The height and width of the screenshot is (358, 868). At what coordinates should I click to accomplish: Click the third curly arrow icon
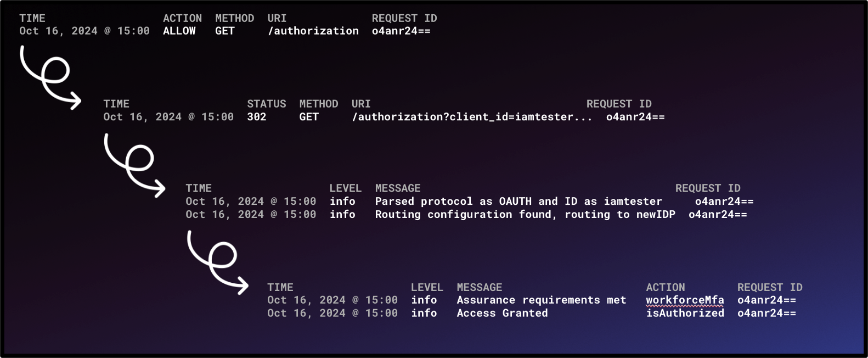(218, 262)
